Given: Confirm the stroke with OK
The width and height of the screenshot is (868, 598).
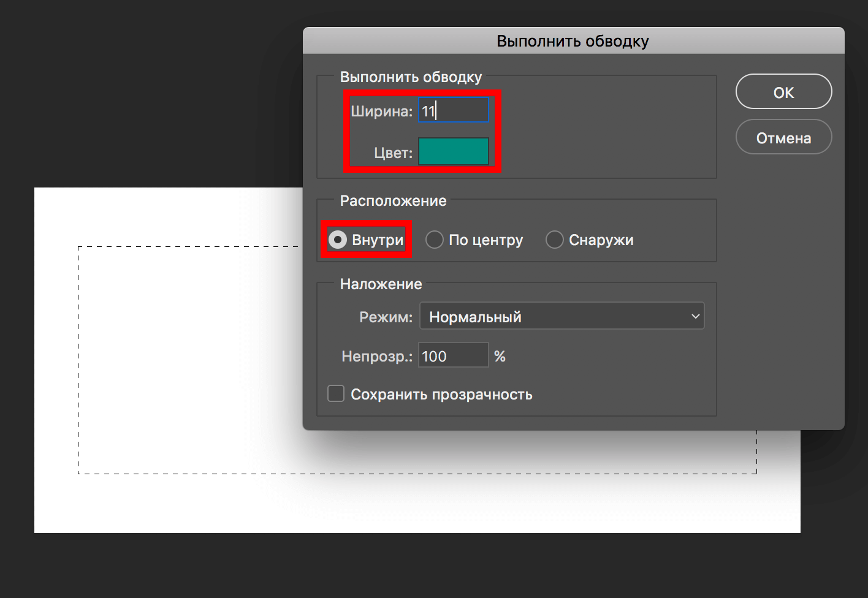Looking at the screenshot, I should [x=783, y=93].
